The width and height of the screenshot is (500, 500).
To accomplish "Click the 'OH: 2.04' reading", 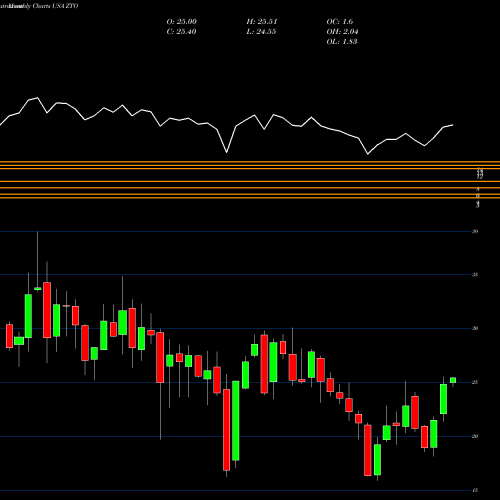I will (342, 32).
